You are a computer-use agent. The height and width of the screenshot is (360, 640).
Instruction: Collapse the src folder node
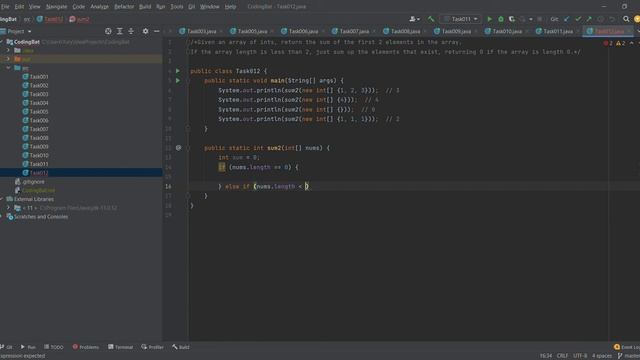[x=8, y=68]
